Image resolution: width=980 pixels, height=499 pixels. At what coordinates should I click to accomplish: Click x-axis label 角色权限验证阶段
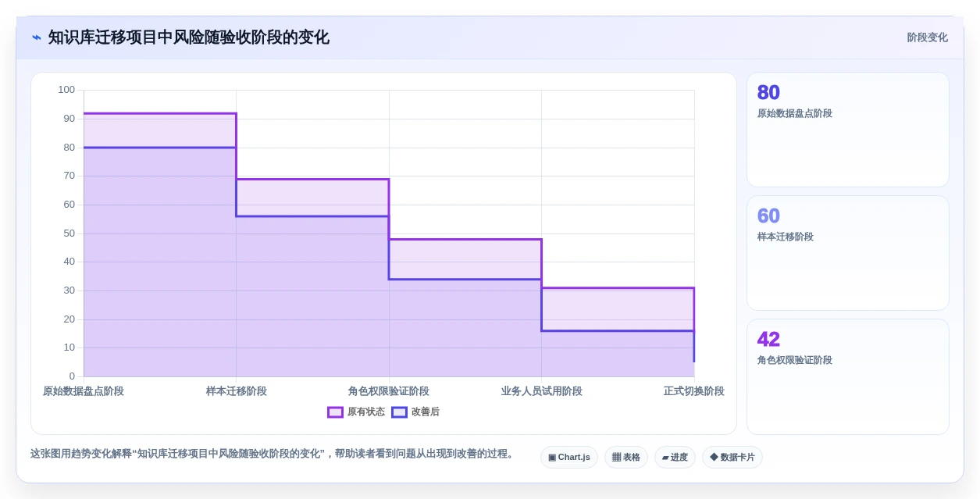(389, 391)
